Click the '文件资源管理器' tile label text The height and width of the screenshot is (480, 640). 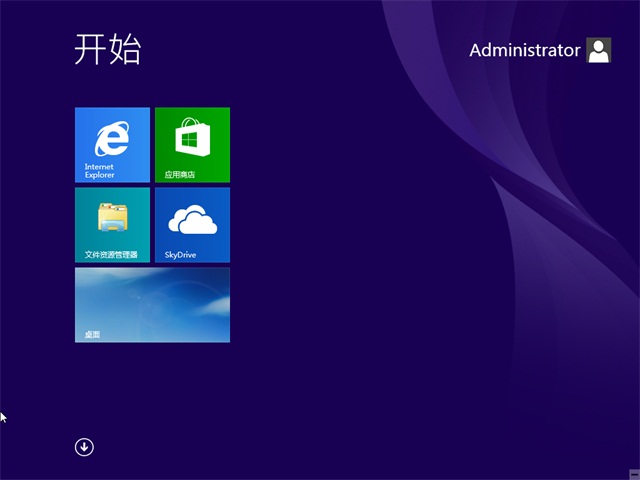click(111, 255)
